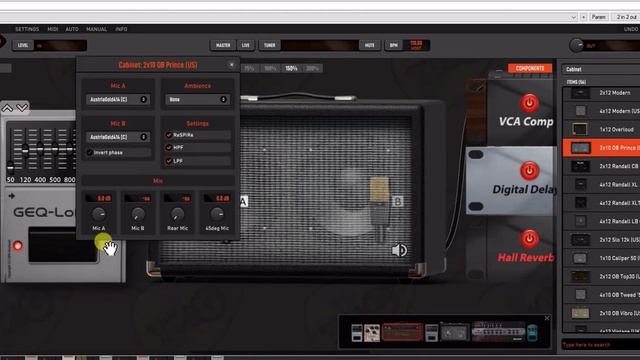The width and height of the screenshot is (640, 360).
Task: Set zoom to 75%
Action: (249, 68)
